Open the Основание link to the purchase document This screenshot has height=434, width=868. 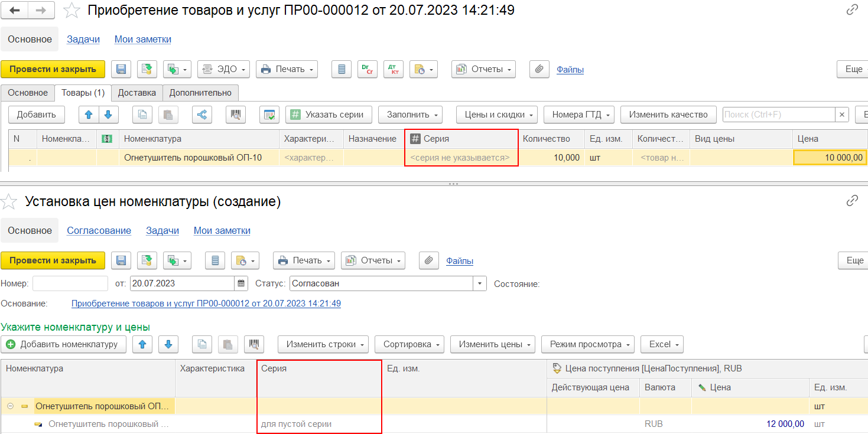pyautogui.click(x=206, y=304)
